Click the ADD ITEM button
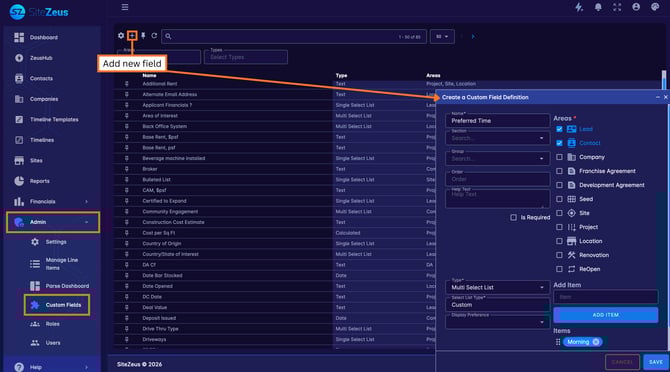 605,315
